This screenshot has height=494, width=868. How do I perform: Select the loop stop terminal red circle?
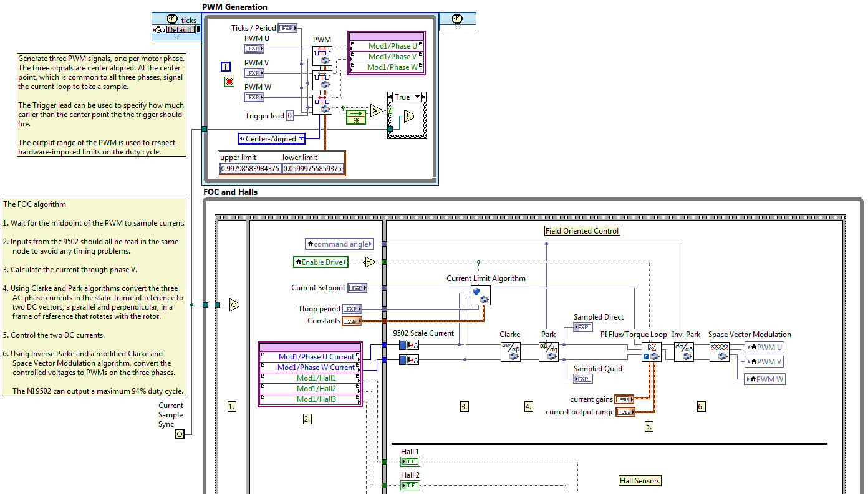(x=229, y=82)
